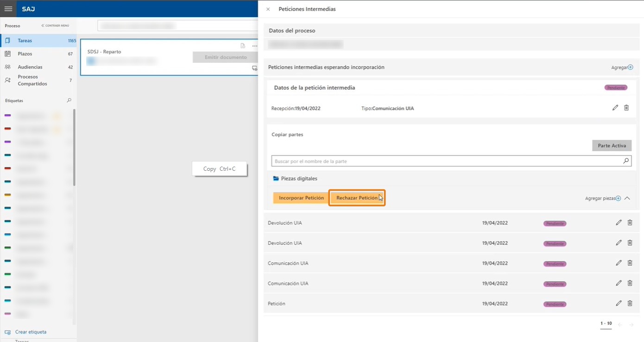Click the search icon in Etiquetas section
The width and height of the screenshot is (644, 342).
click(69, 100)
